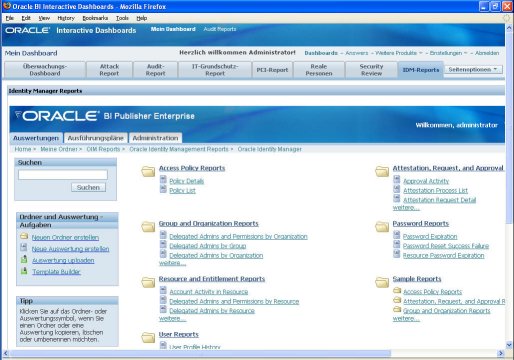Open the Group and Organization Reports folder icon
Viewport: 514px width, 360px height.
(x=148, y=226)
